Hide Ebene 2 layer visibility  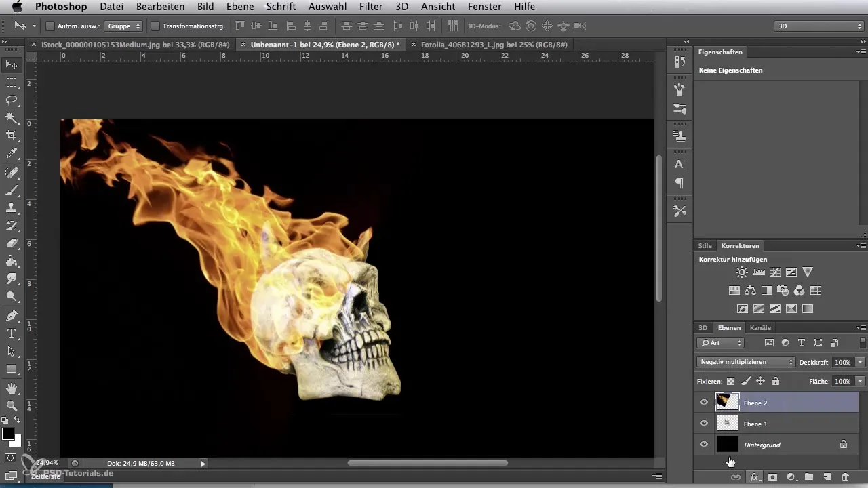704,402
